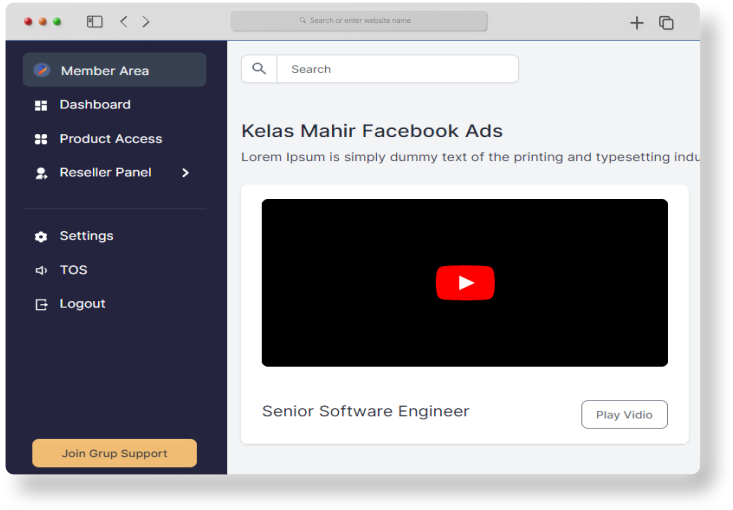Click the Dashboard grid icon
The image size is (733, 510).
(41, 105)
